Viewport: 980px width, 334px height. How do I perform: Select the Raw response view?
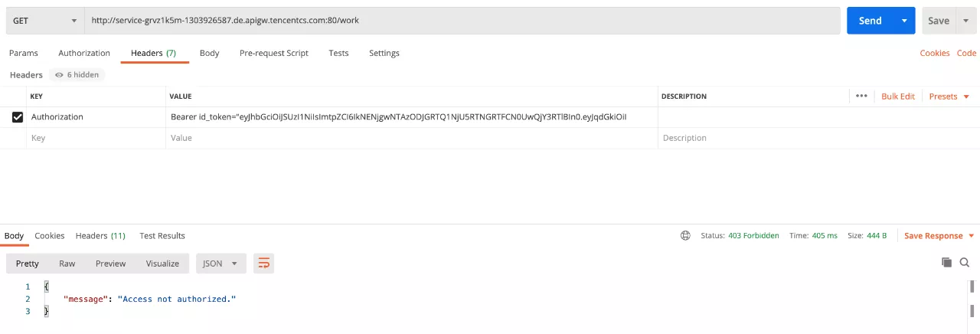[x=67, y=264]
